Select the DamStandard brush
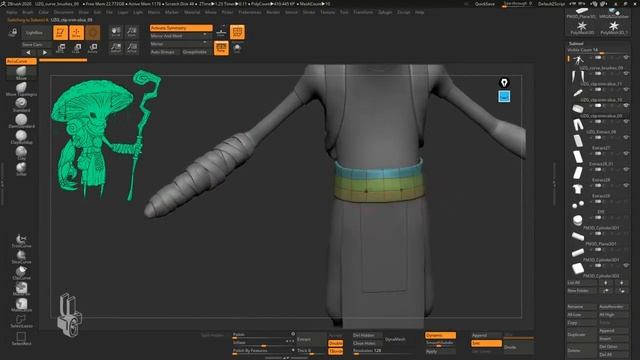Image resolution: width=640 pixels, height=360 pixels. click(21, 121)
